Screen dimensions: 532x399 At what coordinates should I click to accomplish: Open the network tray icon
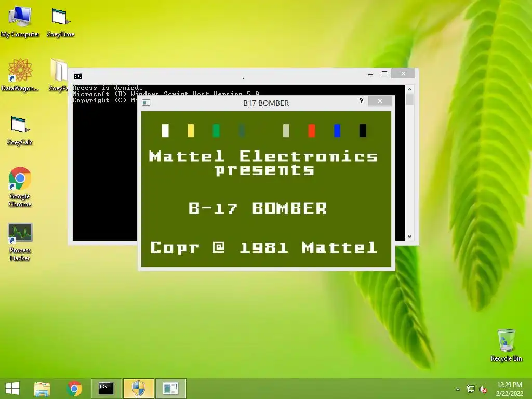click(471, 389)
